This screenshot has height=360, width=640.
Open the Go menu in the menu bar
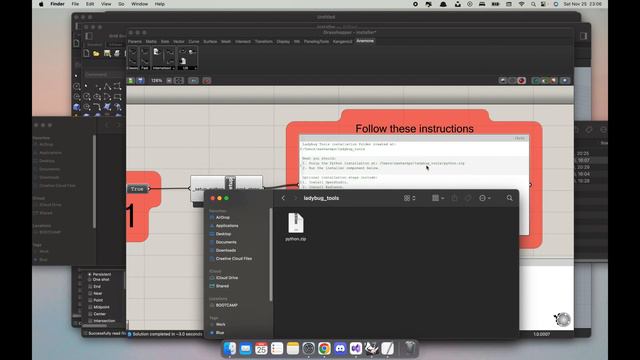pyautogui.click(x=121, y=4)
